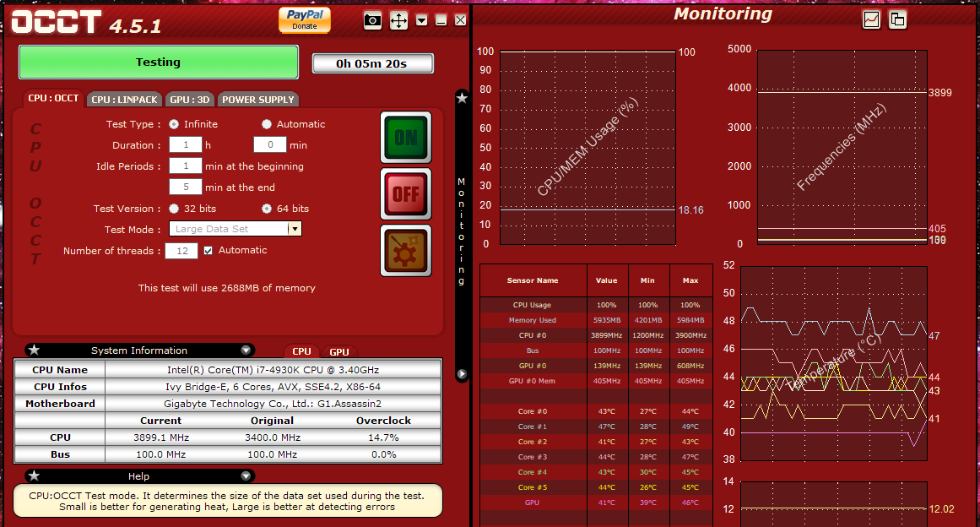The width and height of the screenshot is (980, 527).
Task: Click the PayPal Donate button
Action: tap(305, 19)
